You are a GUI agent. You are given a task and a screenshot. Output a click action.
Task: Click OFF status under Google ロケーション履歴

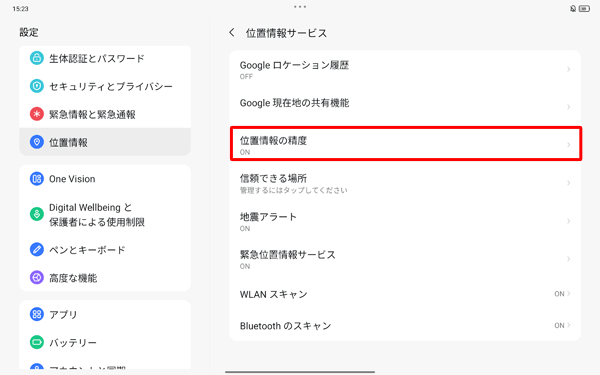point(246,77)
